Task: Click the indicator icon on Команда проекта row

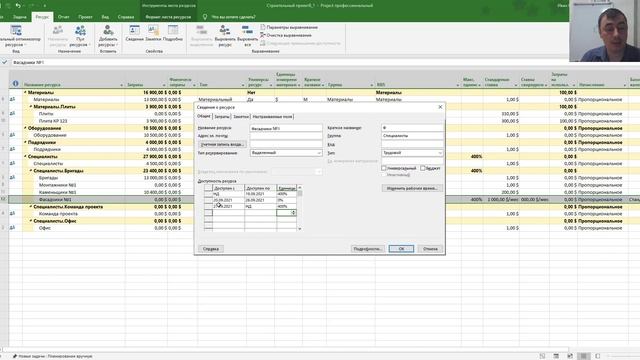Action: (12, 213)
